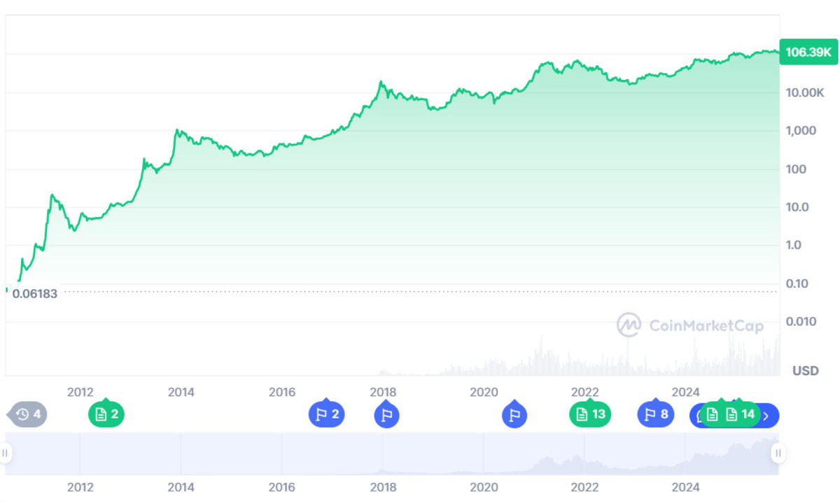Viewport: 840px width, 504px height.
Task: Click the 2014 label on chart axis
Action: pos(181,392)
